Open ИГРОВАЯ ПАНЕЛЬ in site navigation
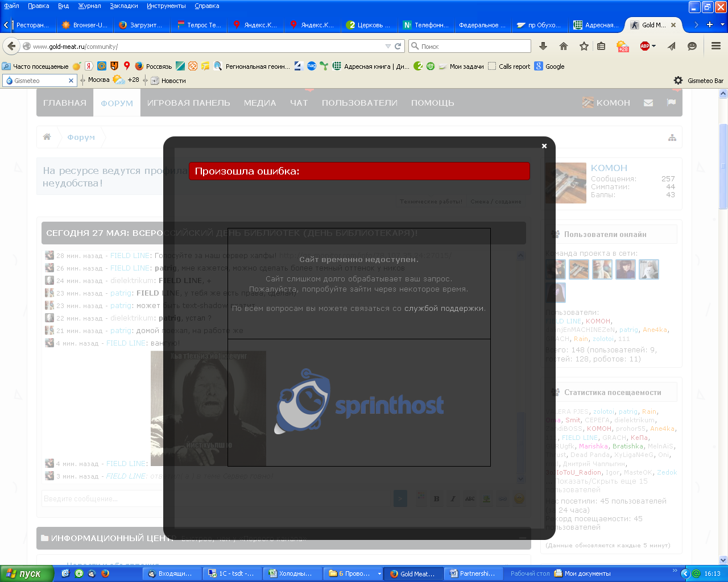This screenshot has width=728, height=582. [x=189, y=103]
